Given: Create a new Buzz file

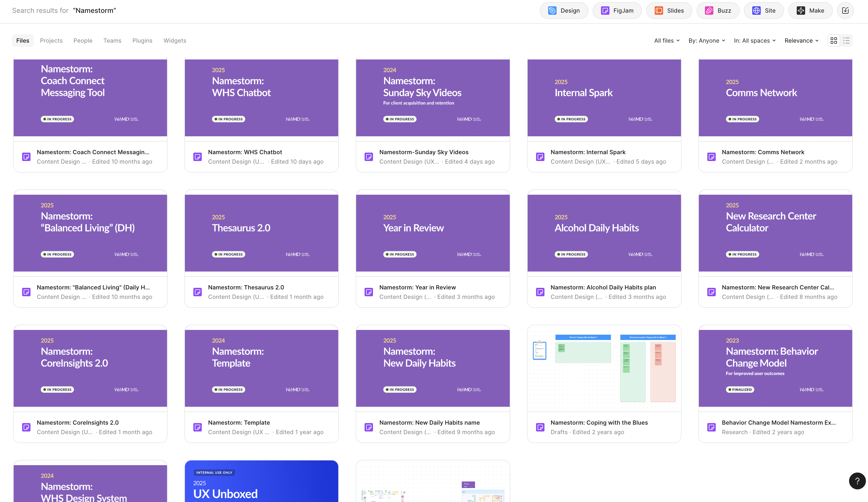Looking at the screenshot, I should click(718, 11).
